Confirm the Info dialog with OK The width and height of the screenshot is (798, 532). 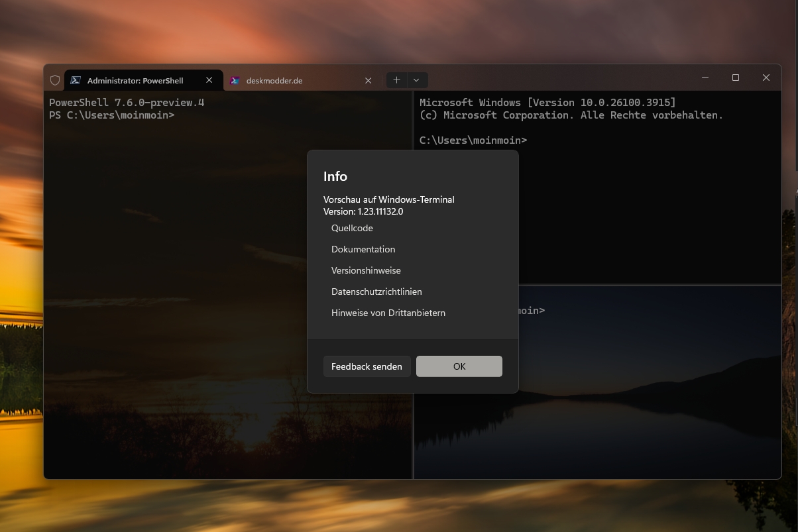(459, 366)
